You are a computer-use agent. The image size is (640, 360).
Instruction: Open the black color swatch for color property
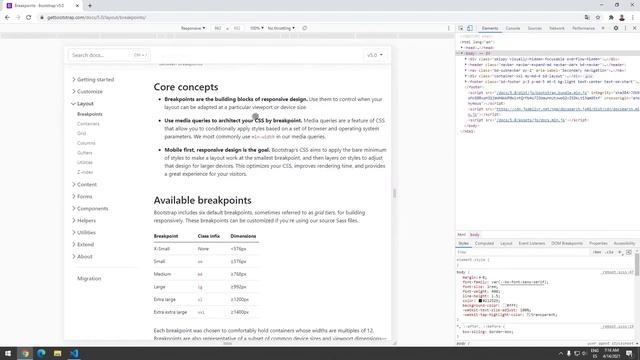coord(480,301)
